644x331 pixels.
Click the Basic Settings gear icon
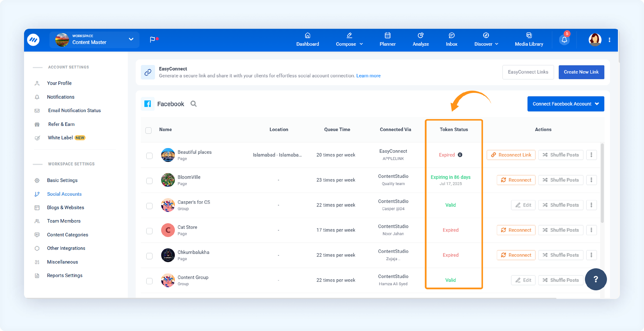[37, 180]
